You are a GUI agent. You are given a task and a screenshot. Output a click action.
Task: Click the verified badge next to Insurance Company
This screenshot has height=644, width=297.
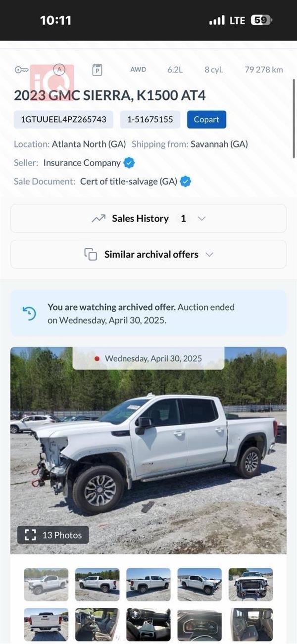128,162
